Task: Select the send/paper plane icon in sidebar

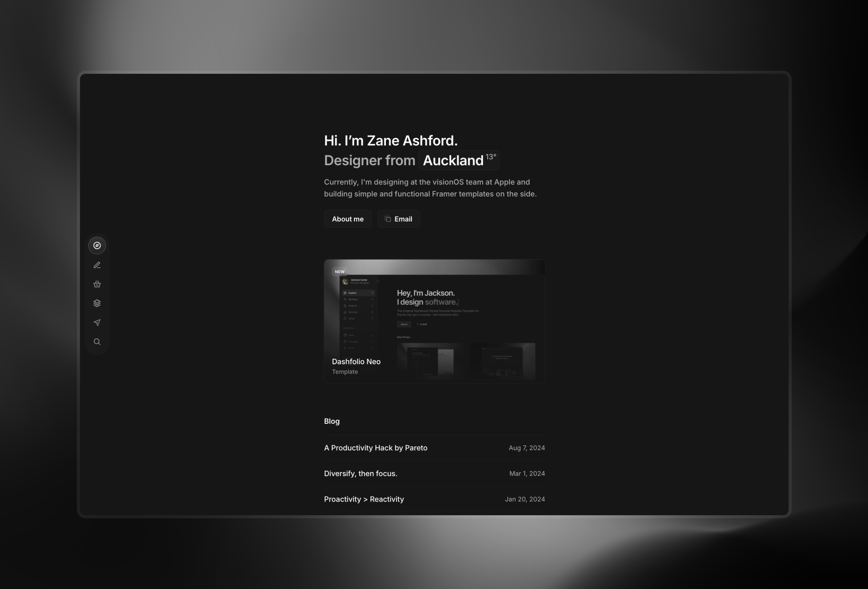Action: (x=97, y=322)
